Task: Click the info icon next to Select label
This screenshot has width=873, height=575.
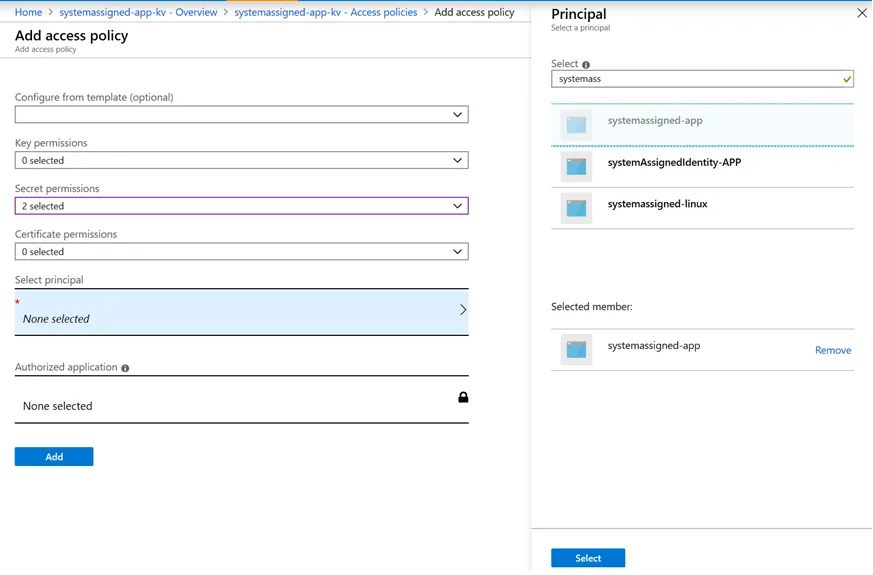Action: pyautogui.click(x=586, y=65)
